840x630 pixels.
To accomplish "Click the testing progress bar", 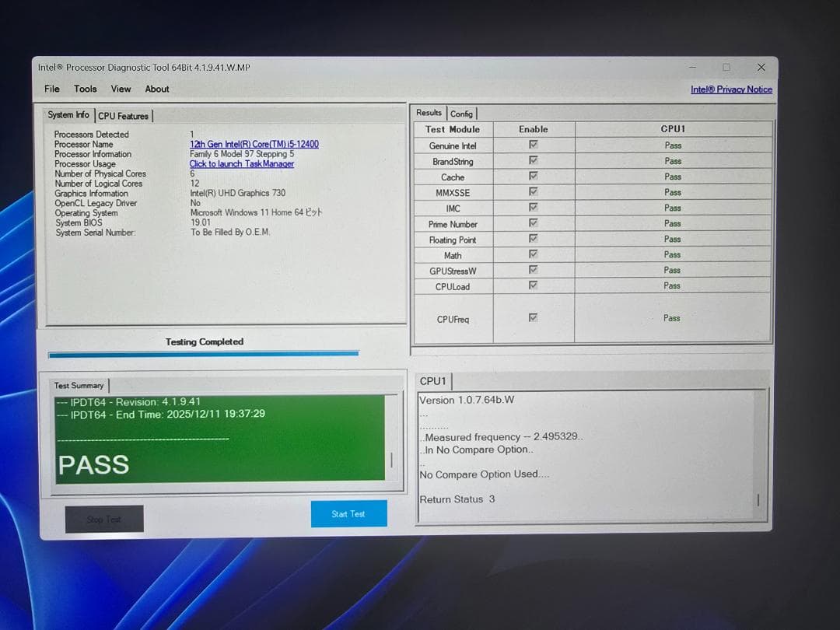I will [x=203, y=354].
